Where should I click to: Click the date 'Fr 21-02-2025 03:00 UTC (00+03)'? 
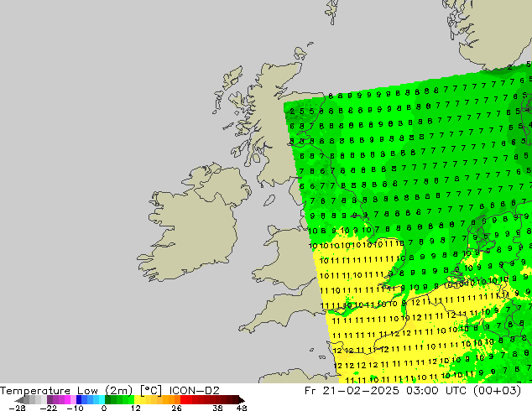tap(413, 391)
